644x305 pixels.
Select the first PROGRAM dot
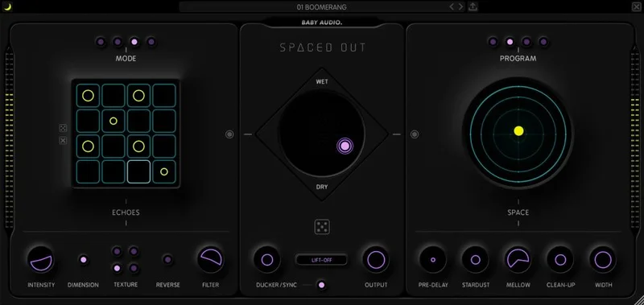[493, 42]
